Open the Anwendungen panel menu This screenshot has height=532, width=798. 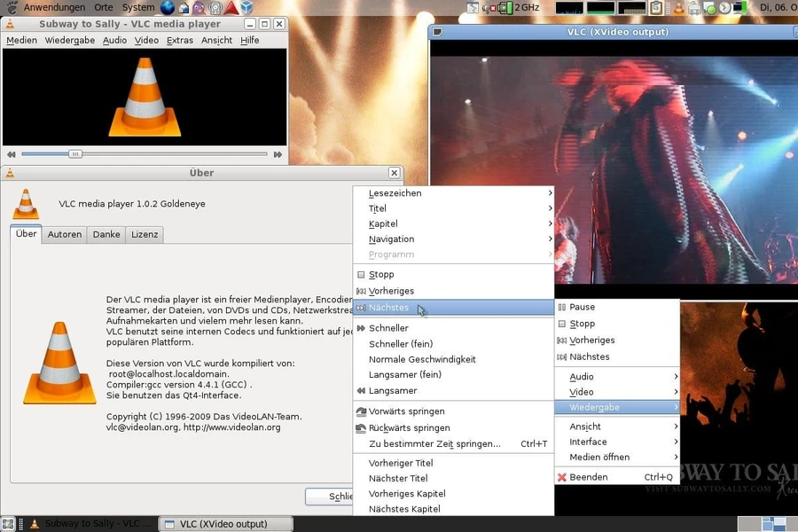tap(54, 7)
